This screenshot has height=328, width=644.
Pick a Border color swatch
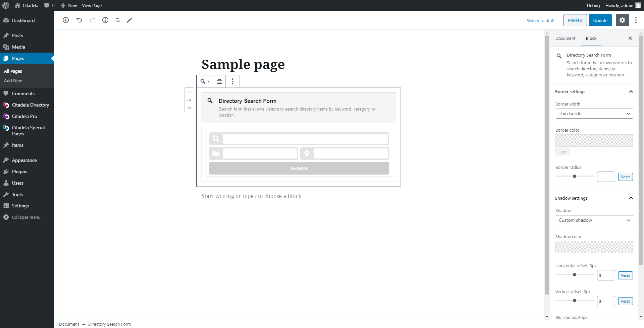coord(594,140)
